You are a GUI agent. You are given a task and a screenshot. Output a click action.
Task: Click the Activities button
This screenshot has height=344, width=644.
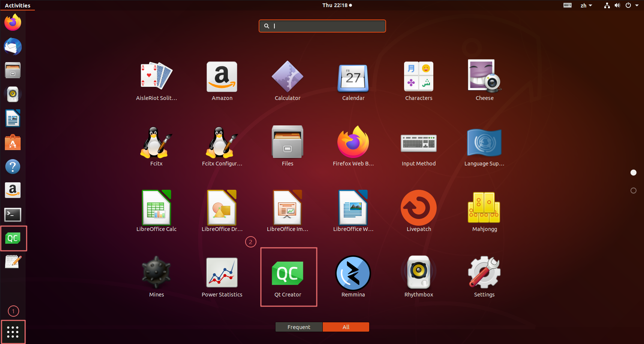(x=18, y=5)
